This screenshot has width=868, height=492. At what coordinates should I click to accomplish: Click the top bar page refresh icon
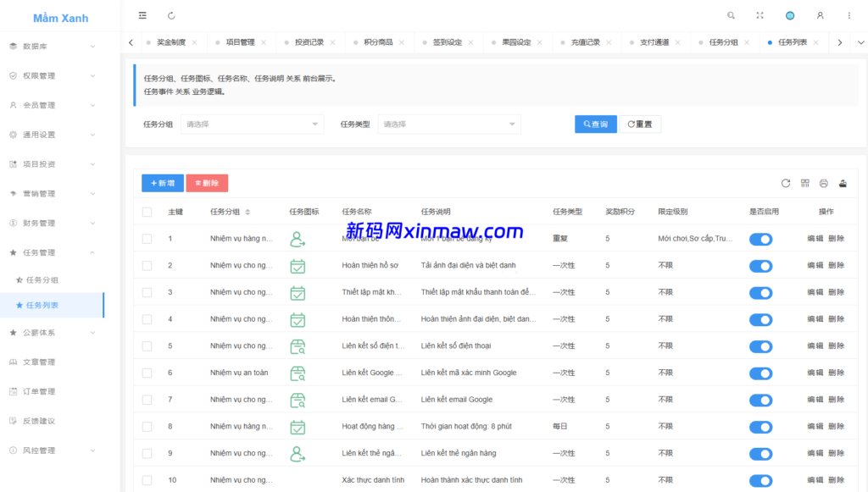[x=171, y=15]
